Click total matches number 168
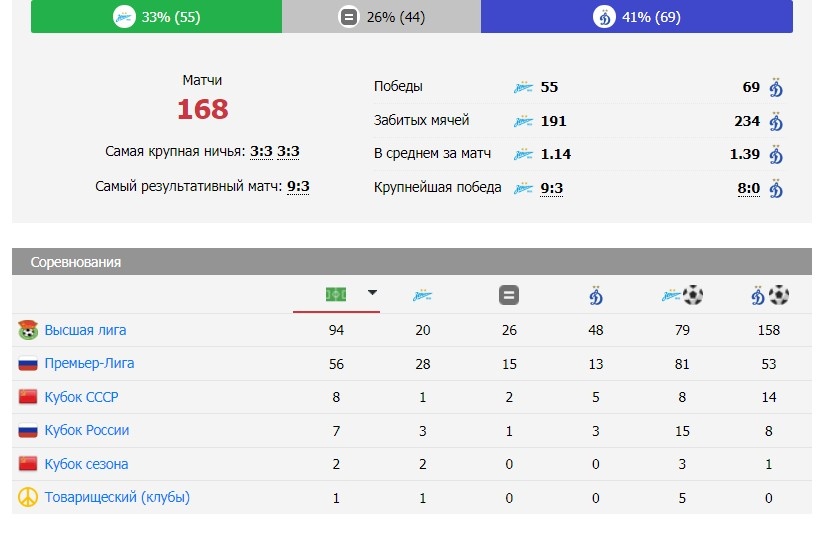Screen dimensions: 819x534 [203, 109]
